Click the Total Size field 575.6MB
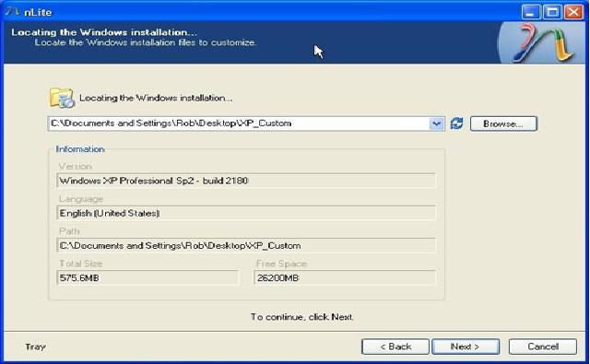The height and width of the screenshot is (364, 590). coord(147,278)
